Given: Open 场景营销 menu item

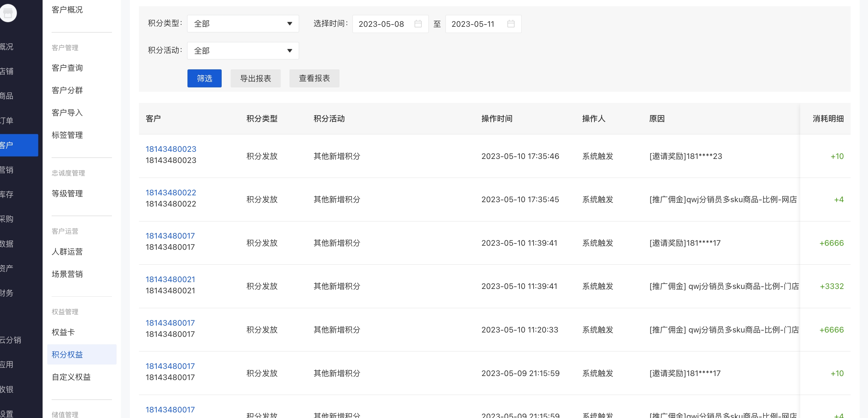Looking at the screenshot, I should pos(67,274).
